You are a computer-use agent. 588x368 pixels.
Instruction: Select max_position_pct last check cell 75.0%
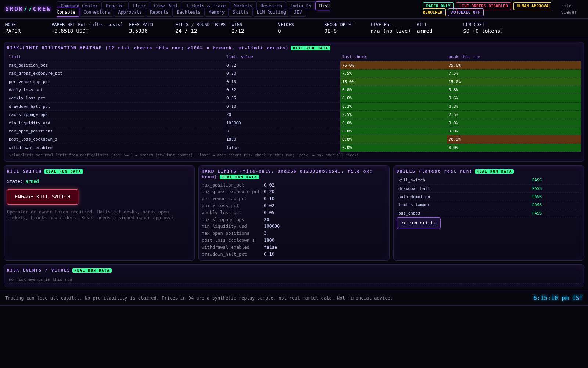point(393,66)
